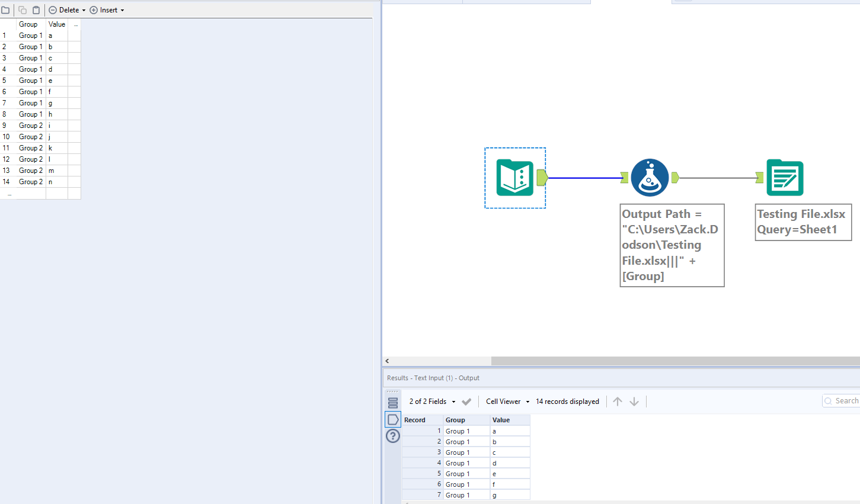Navigate up a record with the up arrow
860x504 pixels.
tap(618, 401)
